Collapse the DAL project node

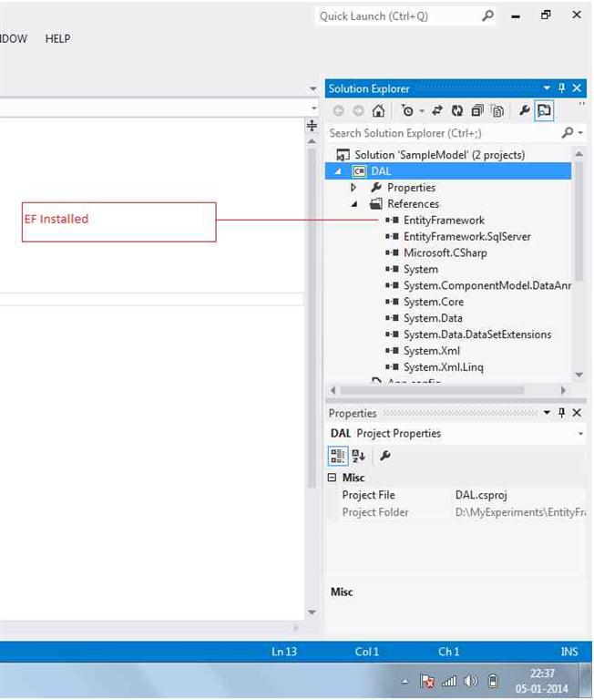click(x=338, y=171)
